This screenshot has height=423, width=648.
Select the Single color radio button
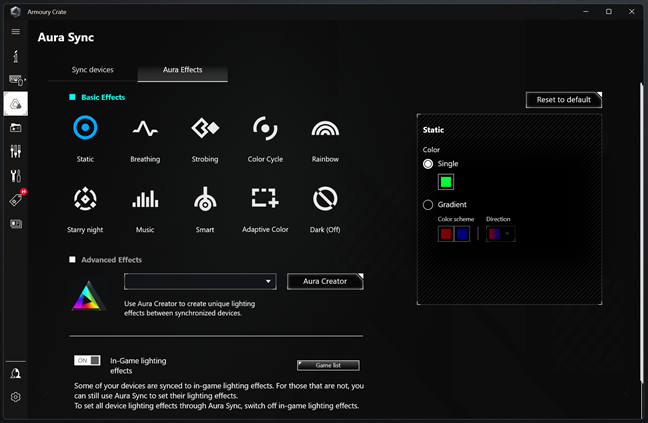428,164
